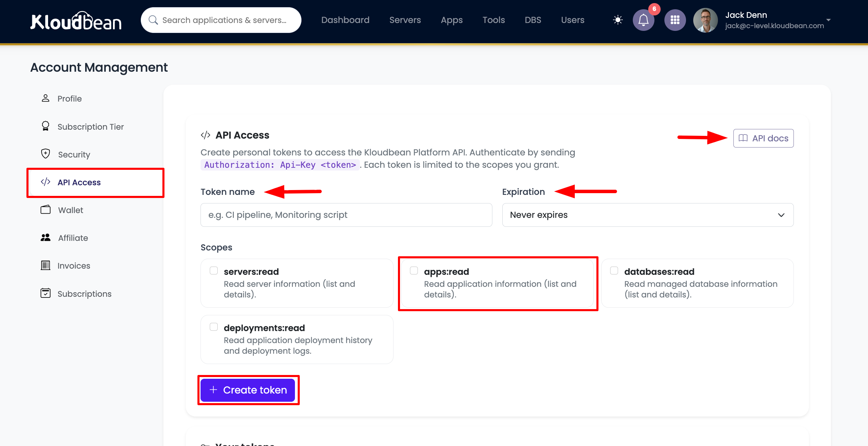This screenshot has height=446, width=868.
Task: Click Jack Denn's avatar photo
Action: click(706, 20)
